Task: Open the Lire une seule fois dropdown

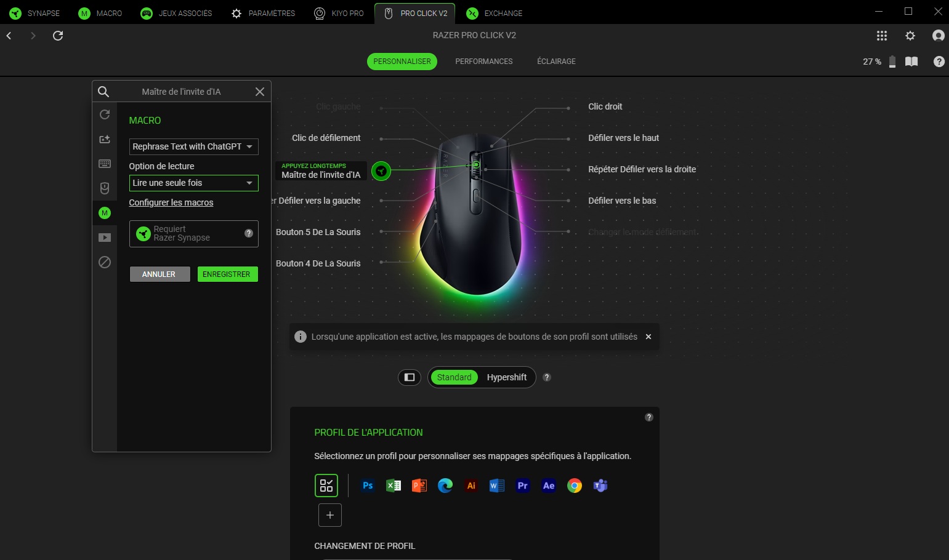Action: (193, 183)
